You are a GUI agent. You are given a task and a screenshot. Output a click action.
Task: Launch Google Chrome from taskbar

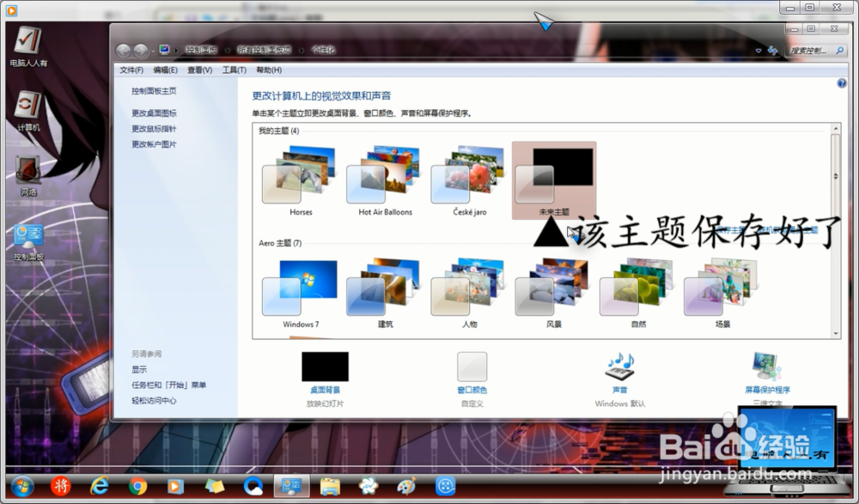pos(137,486)
